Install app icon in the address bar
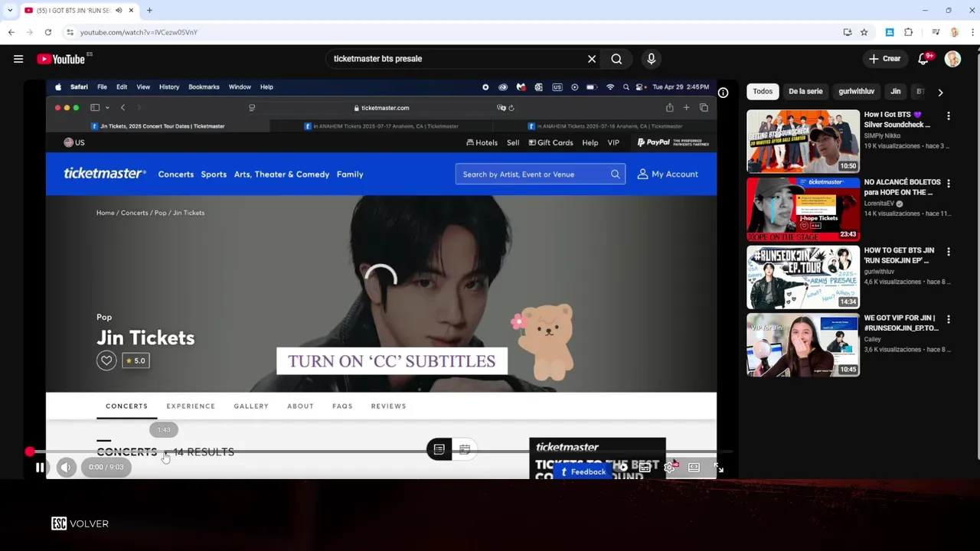Viewport: 980px width, 551px height. [848, 32]
